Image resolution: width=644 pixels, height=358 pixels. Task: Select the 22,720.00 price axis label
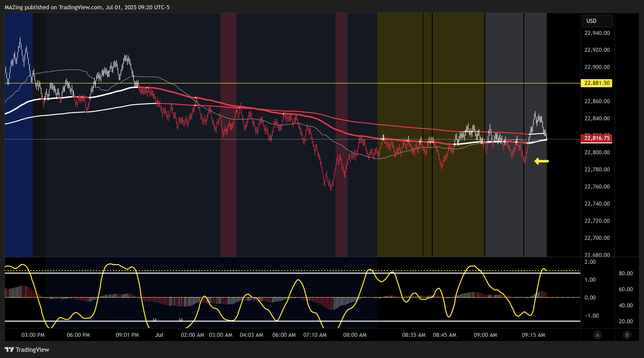click(597, 221)
